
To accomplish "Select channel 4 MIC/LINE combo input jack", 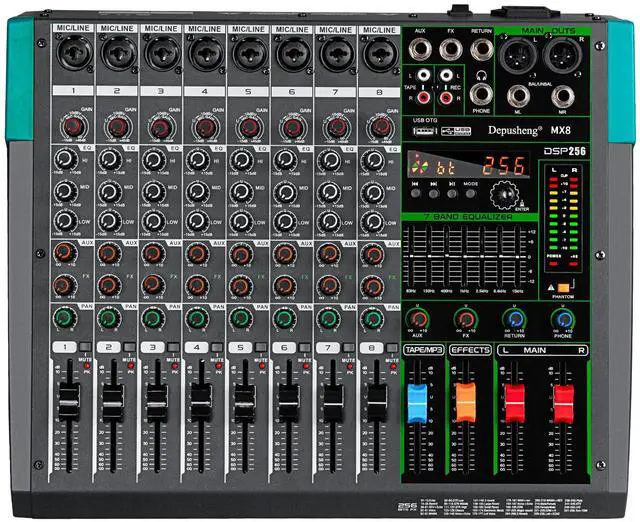I will (206, 53).
